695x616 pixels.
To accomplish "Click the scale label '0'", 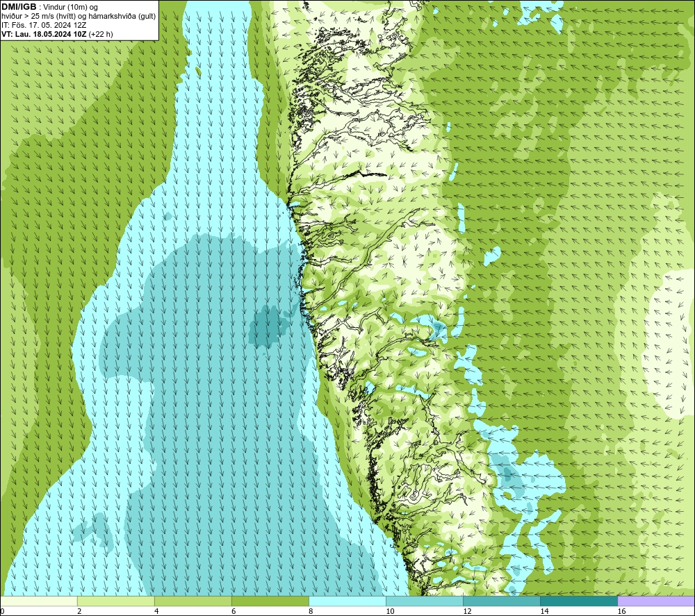I will pos(2,612).
